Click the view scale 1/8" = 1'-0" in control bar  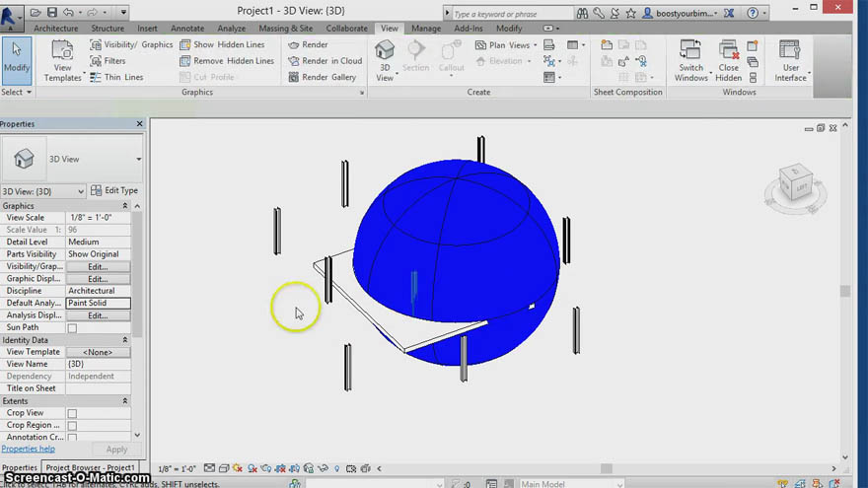(x=178, y=468)
